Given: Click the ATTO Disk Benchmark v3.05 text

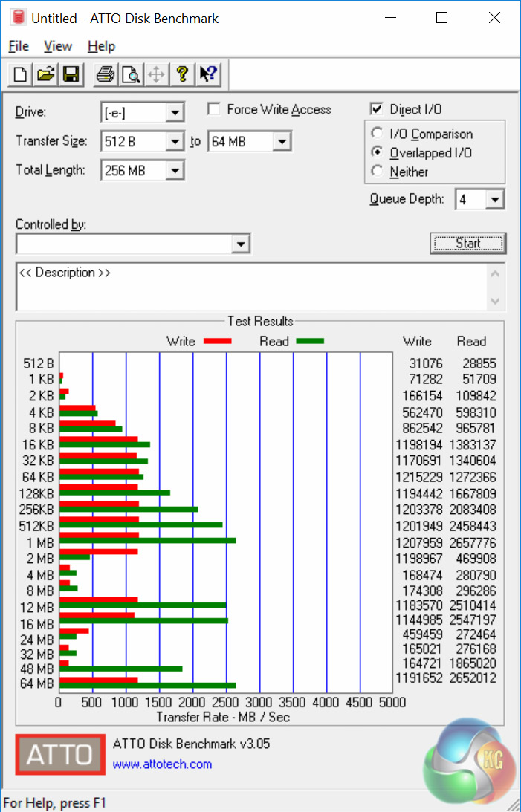Looking at the screenshot, I should pyautogui.click(x=191, y=744).
